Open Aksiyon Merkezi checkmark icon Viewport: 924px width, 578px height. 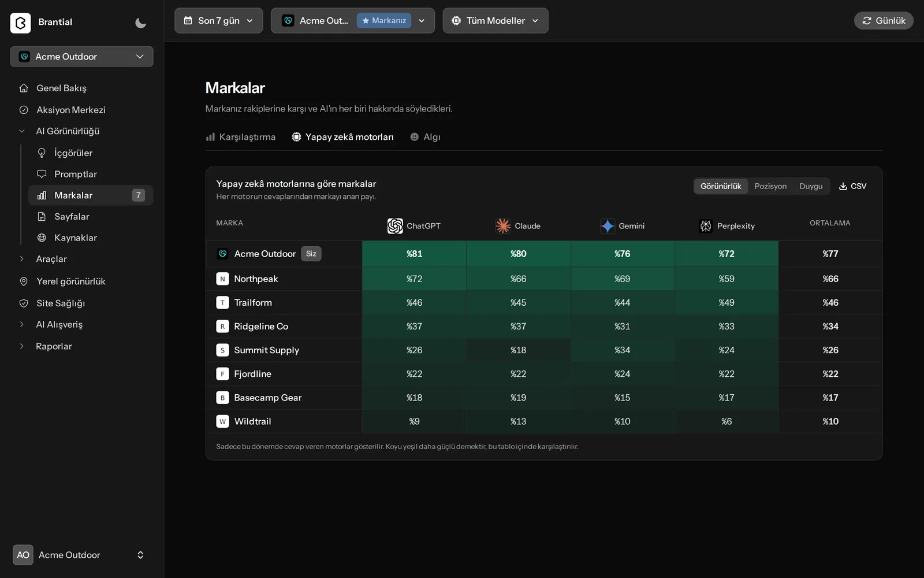(x=24, y=110)
